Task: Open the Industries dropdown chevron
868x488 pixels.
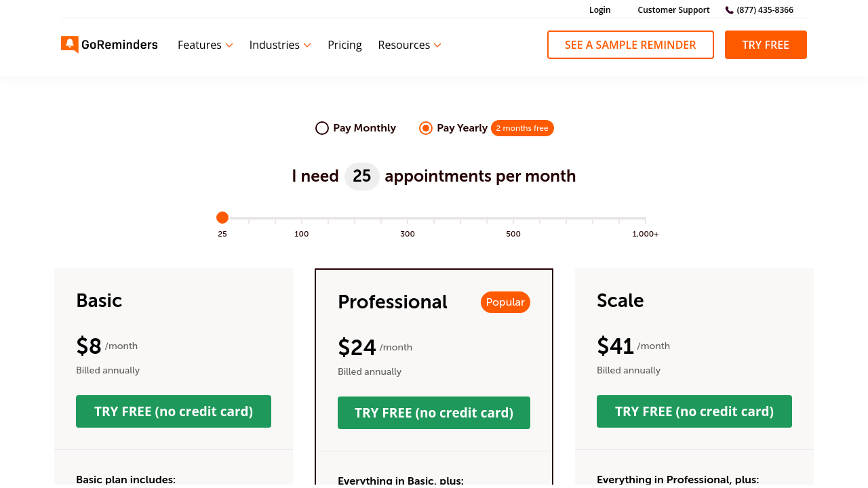Action: (307, 45)
